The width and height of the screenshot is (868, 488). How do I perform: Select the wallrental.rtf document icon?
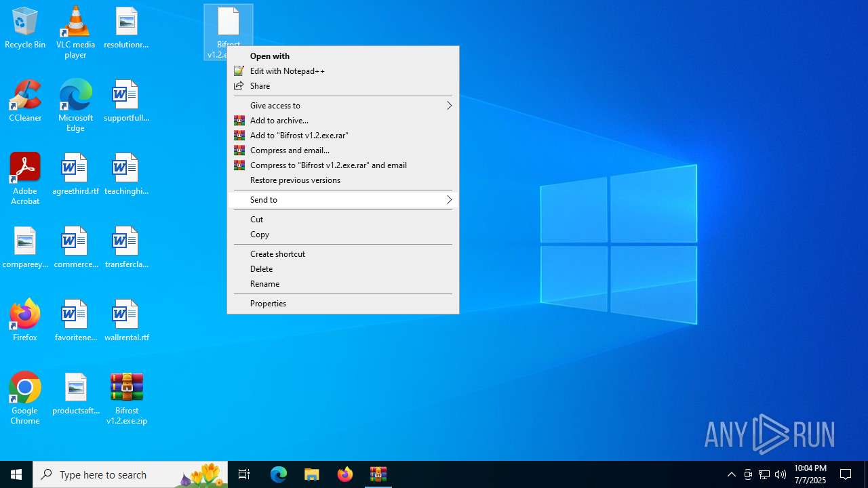126,321
